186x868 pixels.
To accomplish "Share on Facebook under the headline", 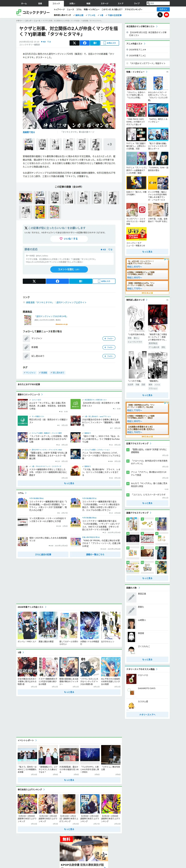I will [85, 43].
